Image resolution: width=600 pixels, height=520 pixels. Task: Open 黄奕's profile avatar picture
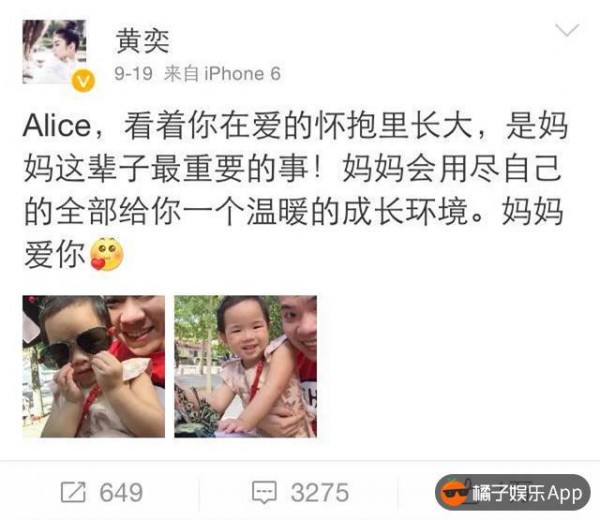[54, 52]
